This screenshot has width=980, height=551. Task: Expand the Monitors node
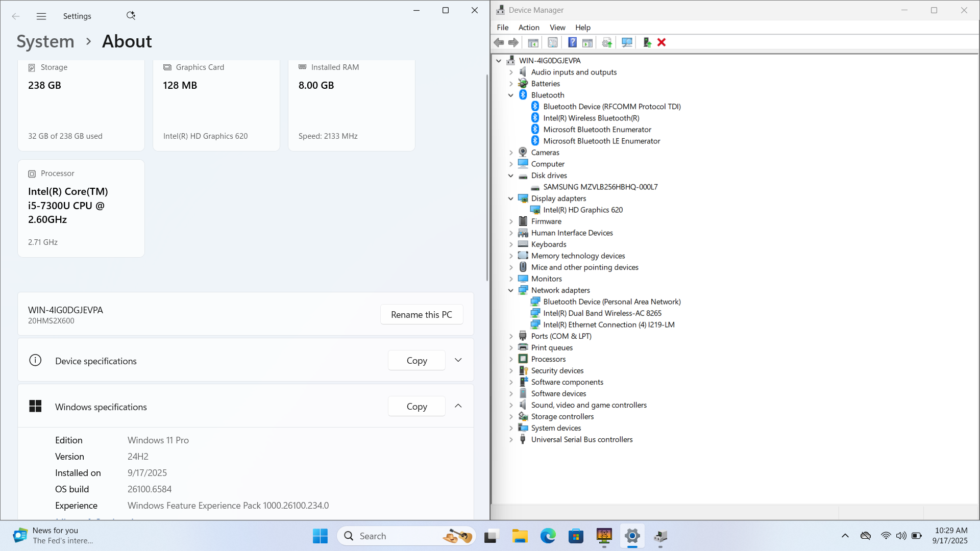tap(511, 279)
